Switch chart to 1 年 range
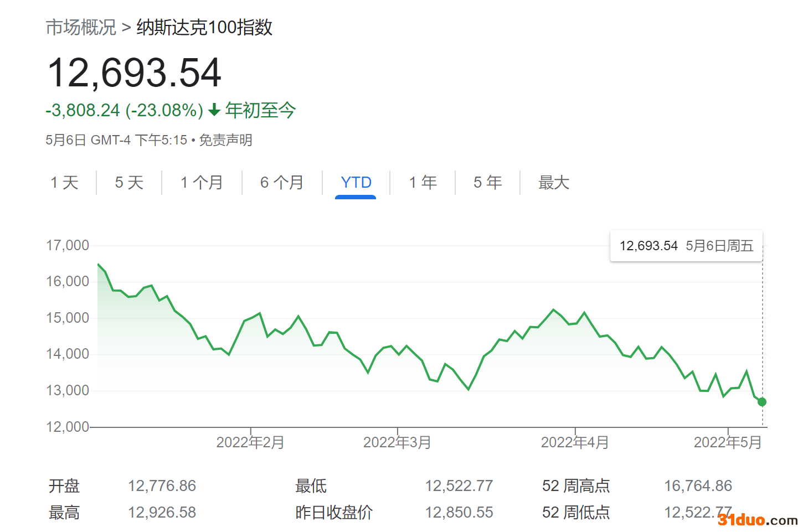 [423, 182]
